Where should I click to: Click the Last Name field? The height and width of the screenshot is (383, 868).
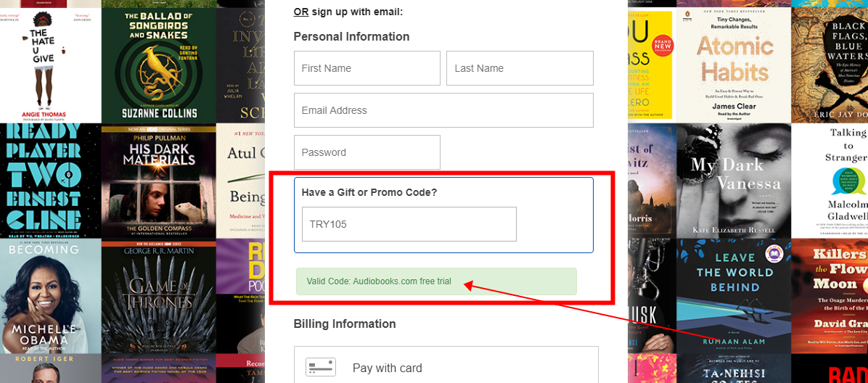coord(520,68)
